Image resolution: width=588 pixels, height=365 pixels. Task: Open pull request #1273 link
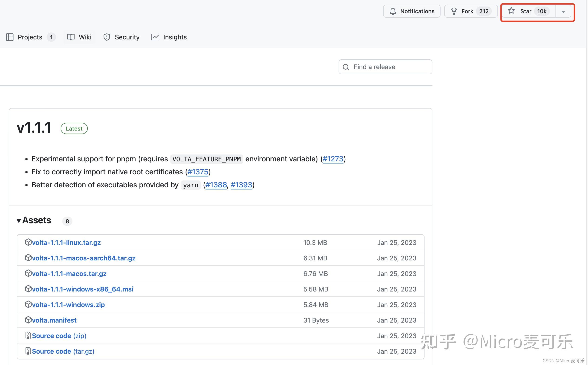[333, 159]
